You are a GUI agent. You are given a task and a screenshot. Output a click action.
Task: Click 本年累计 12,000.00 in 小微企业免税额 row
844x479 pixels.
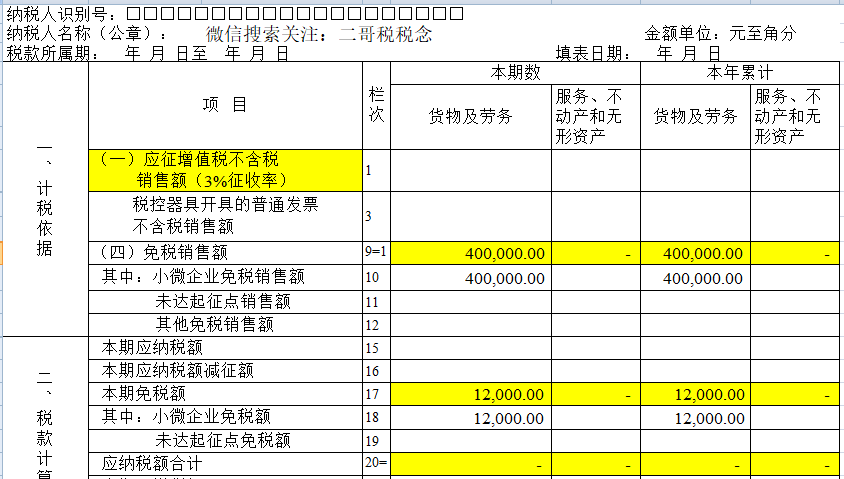point(695,418)
